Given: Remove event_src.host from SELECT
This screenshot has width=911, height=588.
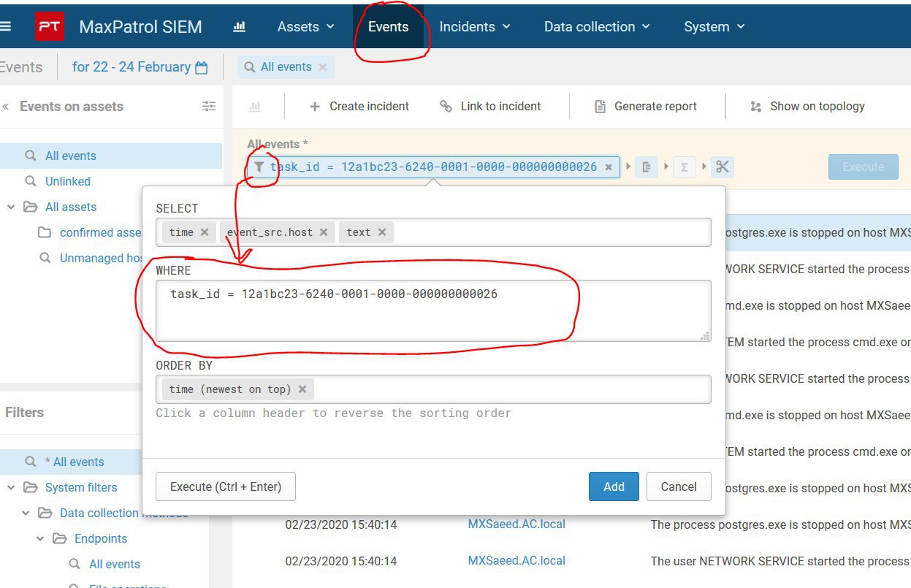Looking at the screenshot, I should coord(323,232).
